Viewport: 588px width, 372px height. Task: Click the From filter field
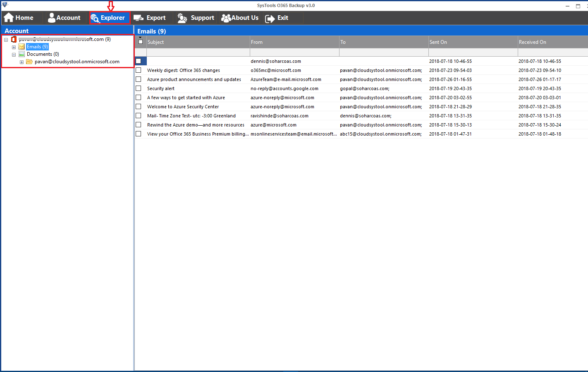coord(294,52)
